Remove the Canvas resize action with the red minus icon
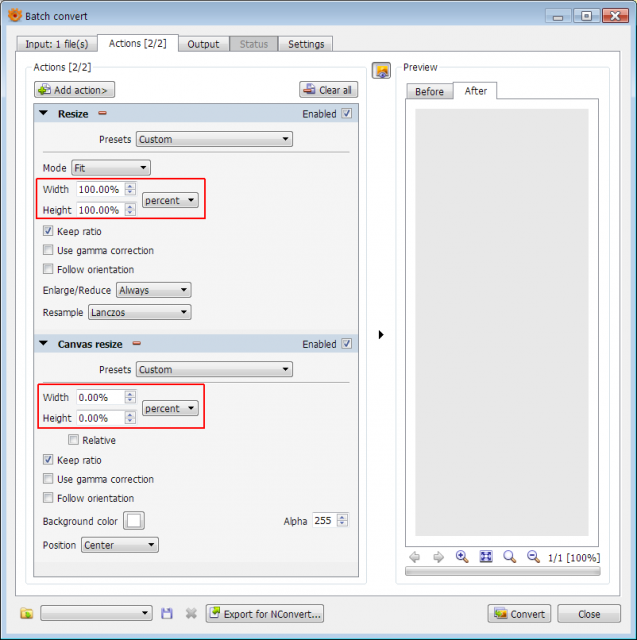 (137, 343)
